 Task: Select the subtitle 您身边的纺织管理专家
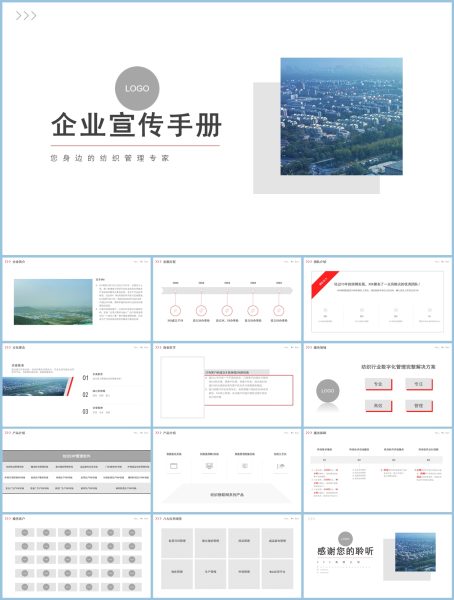click(109, 158)
